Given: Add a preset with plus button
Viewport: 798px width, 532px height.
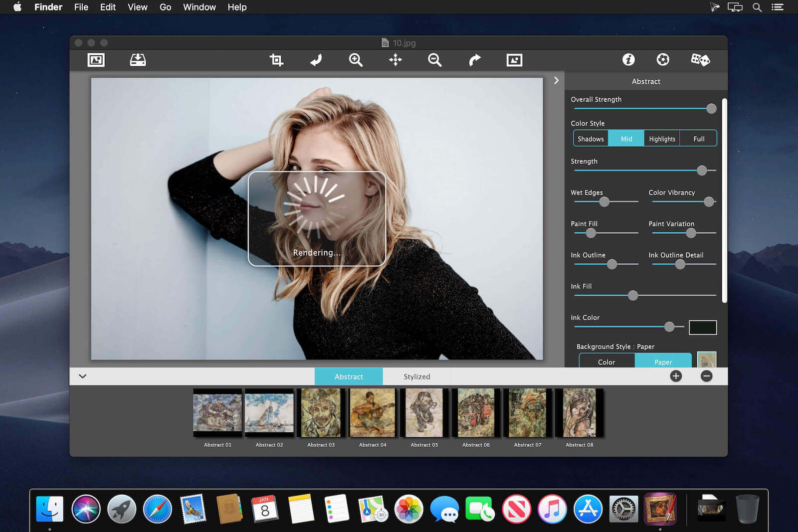Looking at the screenshot, I should pyautogui.click(x=676, y=376).
